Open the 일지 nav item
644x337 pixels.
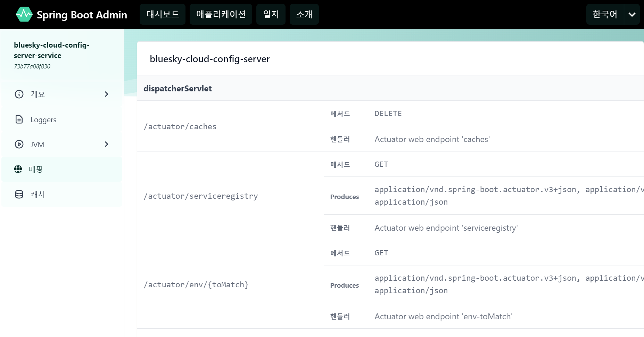tap(271, 14)
